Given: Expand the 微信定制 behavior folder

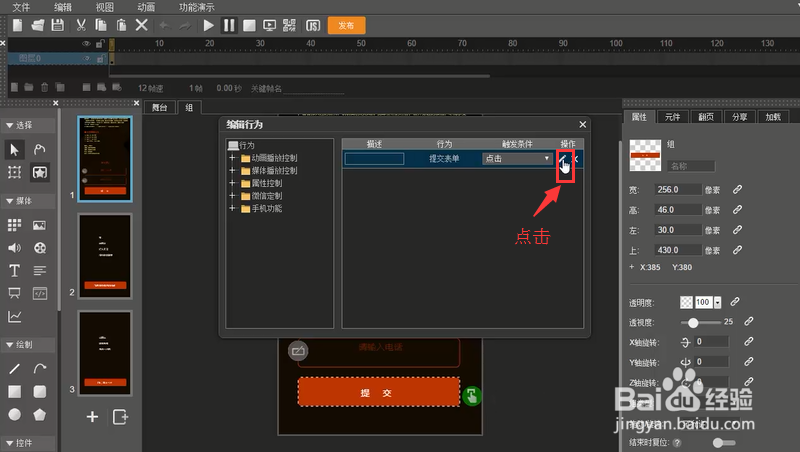Looking at the screenshot, I should pos(232,195).
